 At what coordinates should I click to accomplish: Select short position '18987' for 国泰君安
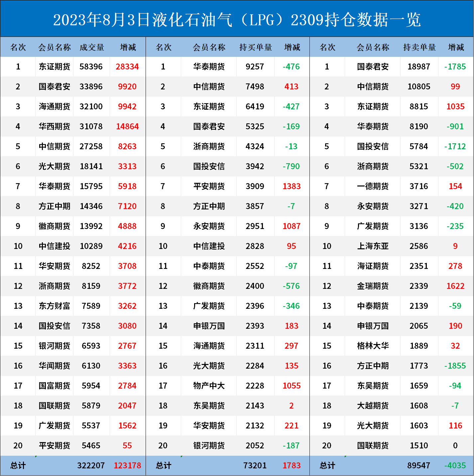coord(419,67)
